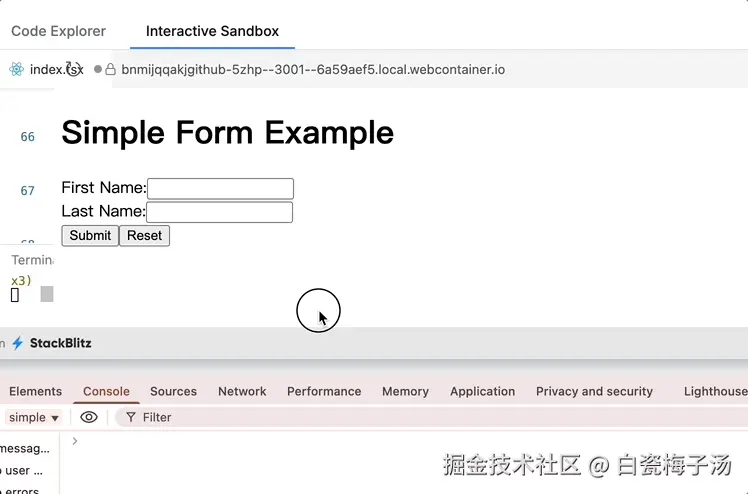Click the 'First Name:' label
This screenshot has height=494, width=748.
104,187
